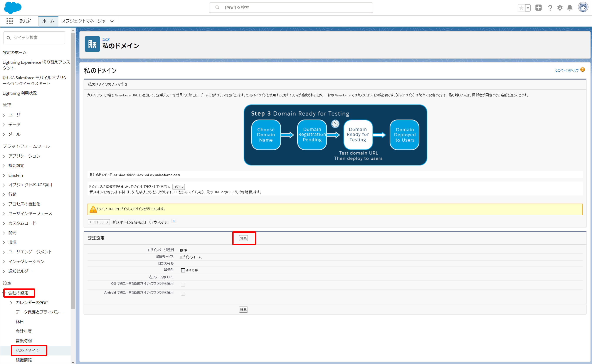Click the info icon beside rollout text

coord(174,221)
